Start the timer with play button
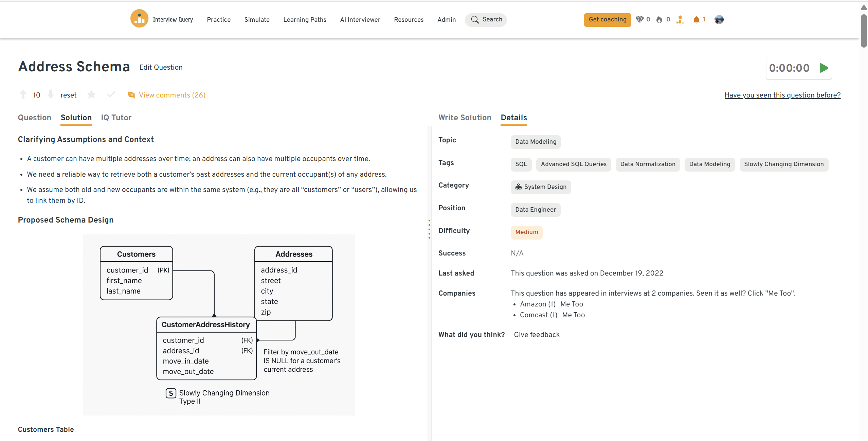This screenshot has height=441, width=868. pos(824,68)
